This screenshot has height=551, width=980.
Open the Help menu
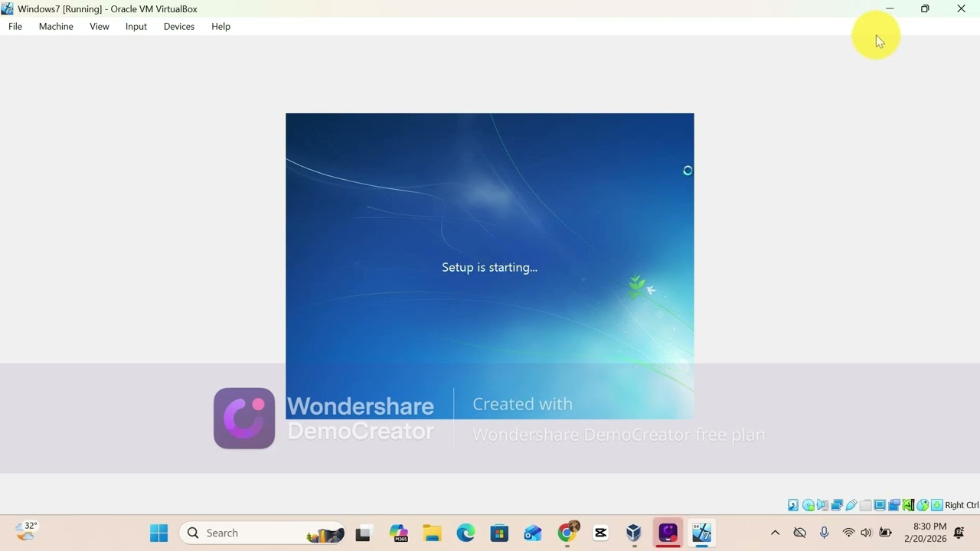tap(220, 26)
